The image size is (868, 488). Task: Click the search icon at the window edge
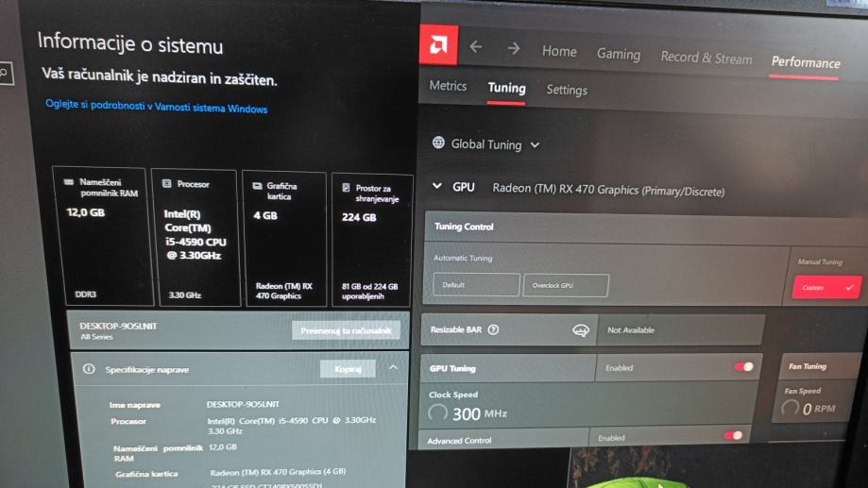click(5, 73)
